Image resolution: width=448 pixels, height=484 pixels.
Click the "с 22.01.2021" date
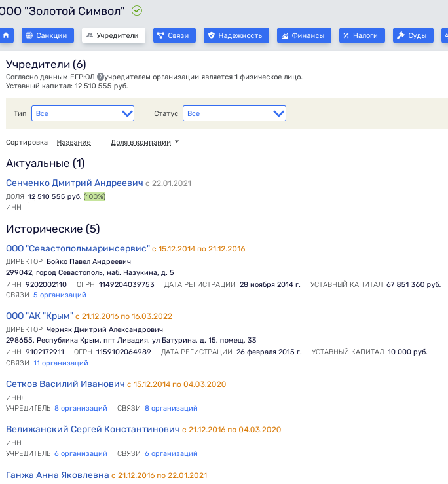[x=168, y=183]
